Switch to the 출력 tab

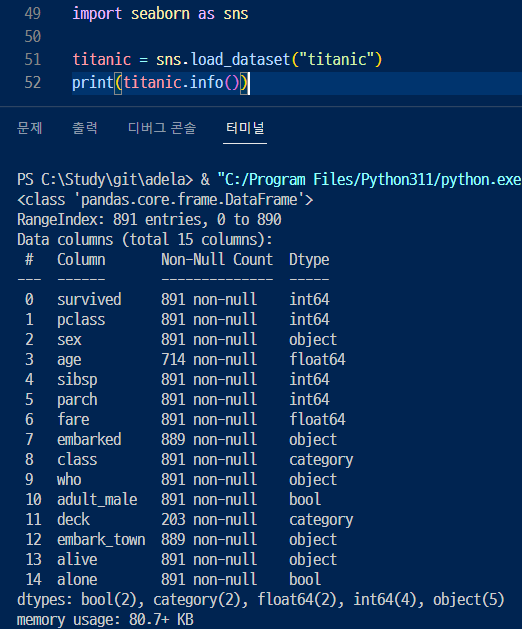85,128
